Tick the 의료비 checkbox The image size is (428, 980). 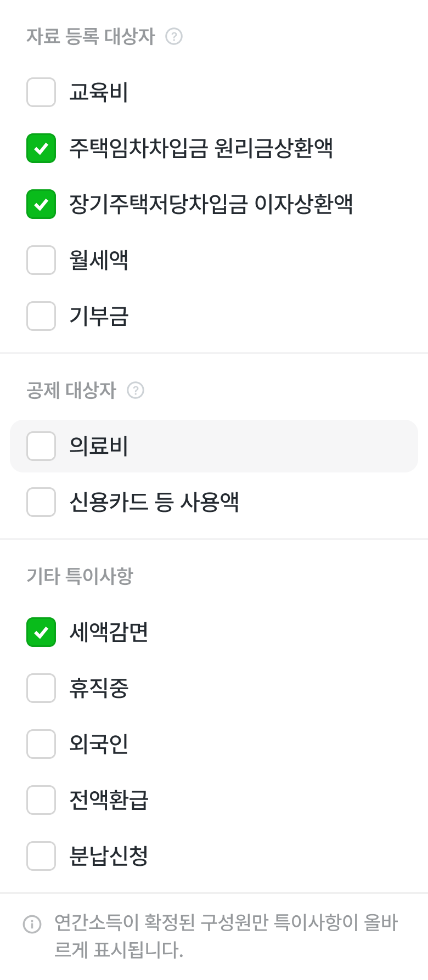[41, 446]
